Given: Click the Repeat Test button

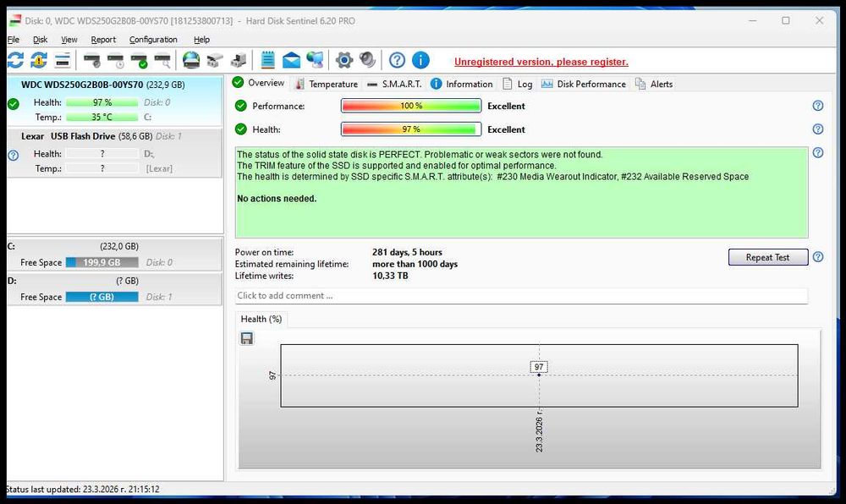Looking at the screenshot, I should point(768,257).
